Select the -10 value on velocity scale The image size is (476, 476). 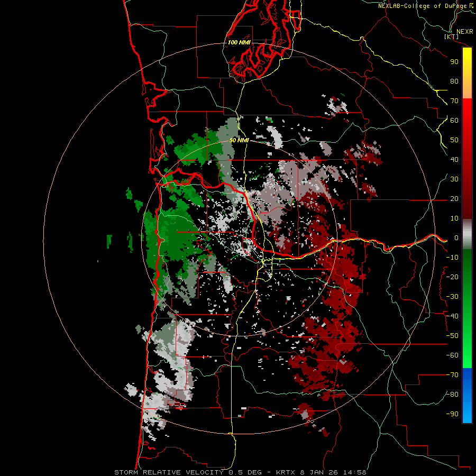click(x=452, y=258)
